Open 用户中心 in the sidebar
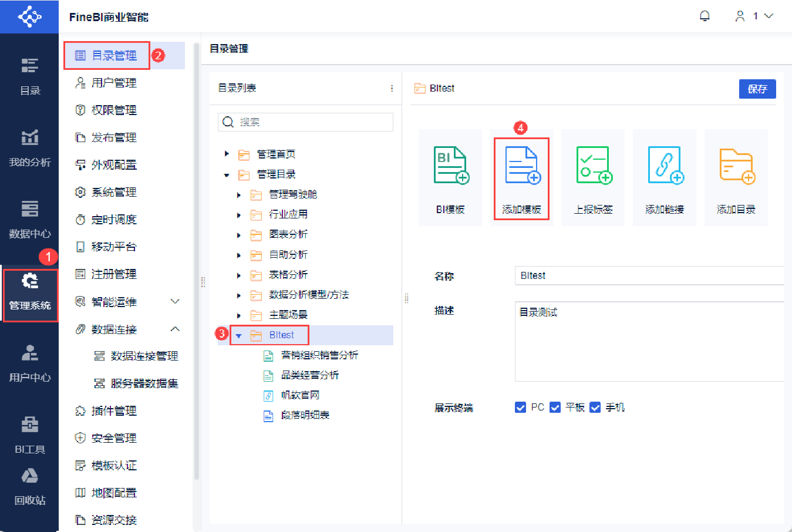The height and width of the screenshot is (532, 792). click(x=29, y=363)
